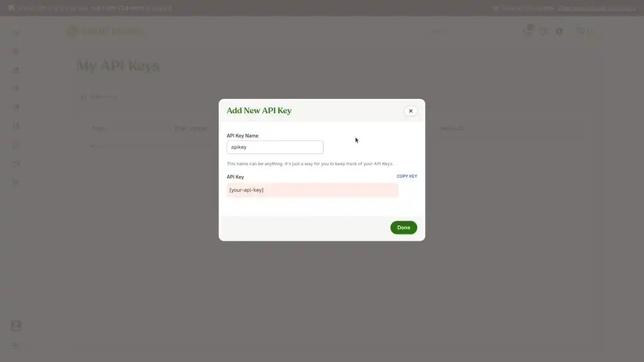Open the notifications bell with badge

click(528, 30)
